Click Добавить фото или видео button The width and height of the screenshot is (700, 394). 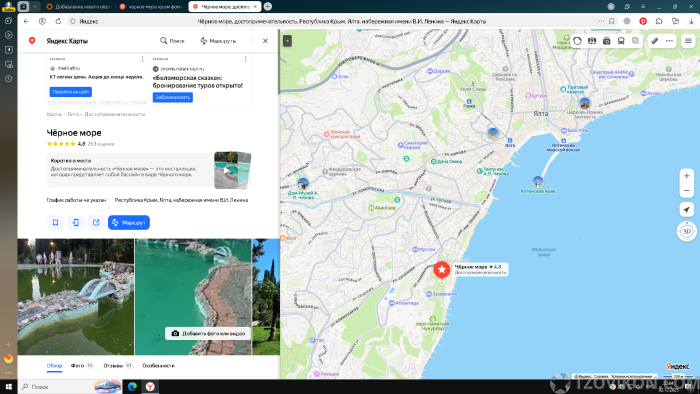point(208,333)
